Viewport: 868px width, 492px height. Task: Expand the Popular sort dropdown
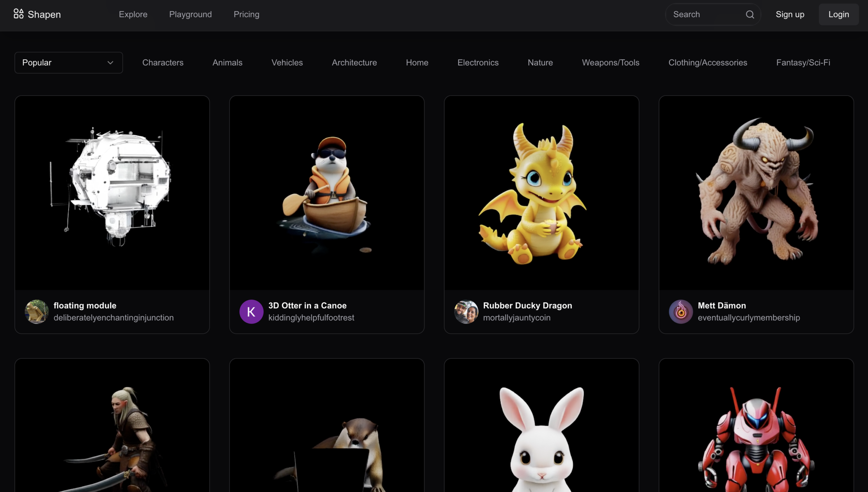coord(68,63)
